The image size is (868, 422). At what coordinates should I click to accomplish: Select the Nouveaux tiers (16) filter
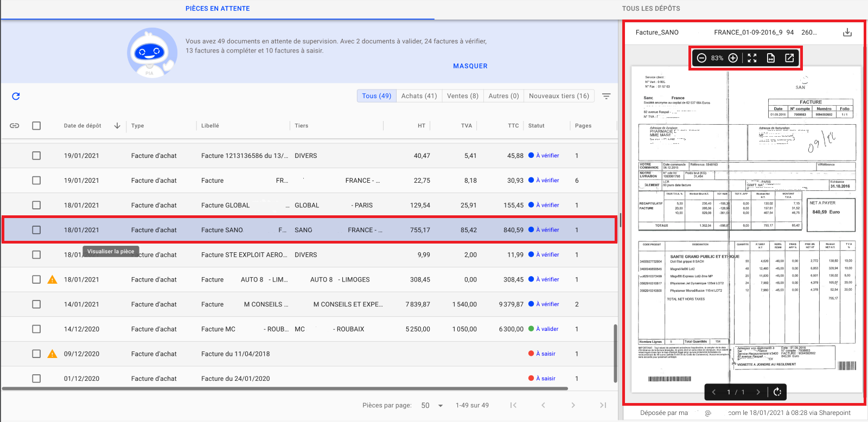tap(559, 96)
